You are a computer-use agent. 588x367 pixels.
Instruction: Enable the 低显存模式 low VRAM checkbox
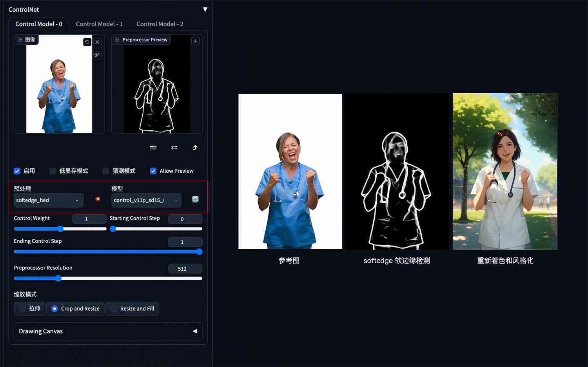pos(53,171)
